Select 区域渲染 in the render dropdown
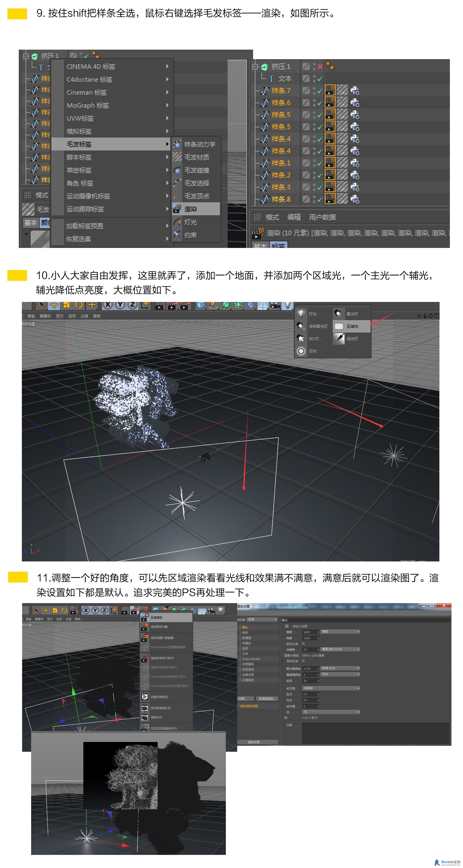Image resolution: width=463 pixels, height=868 pixels. coord(166,618)
